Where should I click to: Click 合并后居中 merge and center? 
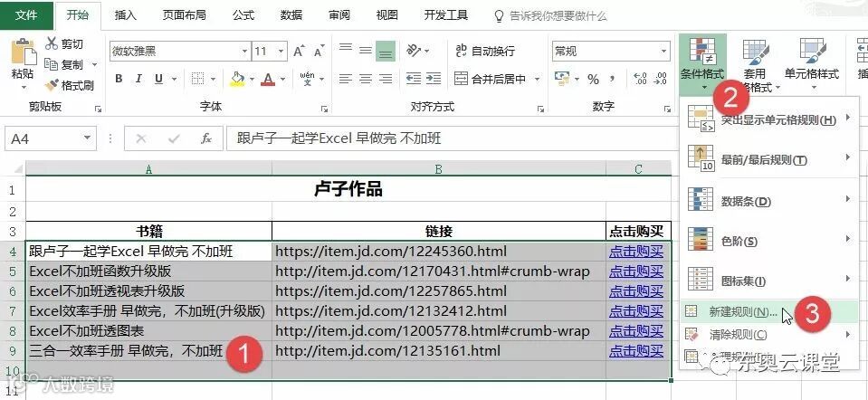click(x=490, y=79)
